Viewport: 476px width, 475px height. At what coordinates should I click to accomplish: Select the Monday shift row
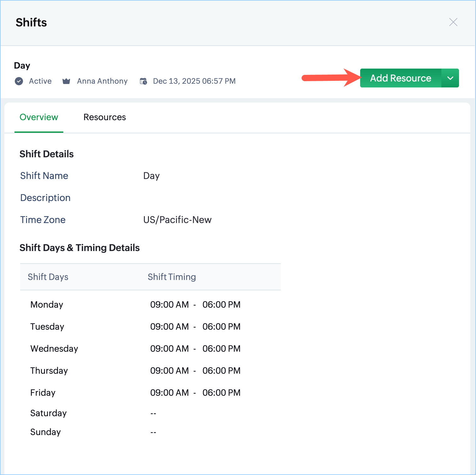click(x=150, y=305)
